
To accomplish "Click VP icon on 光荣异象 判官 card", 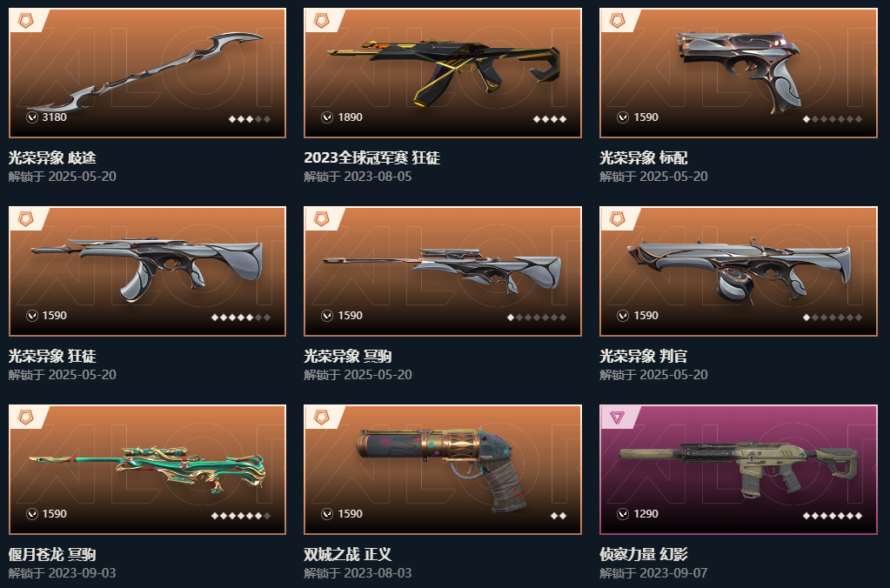I will (x=623, y=316).
